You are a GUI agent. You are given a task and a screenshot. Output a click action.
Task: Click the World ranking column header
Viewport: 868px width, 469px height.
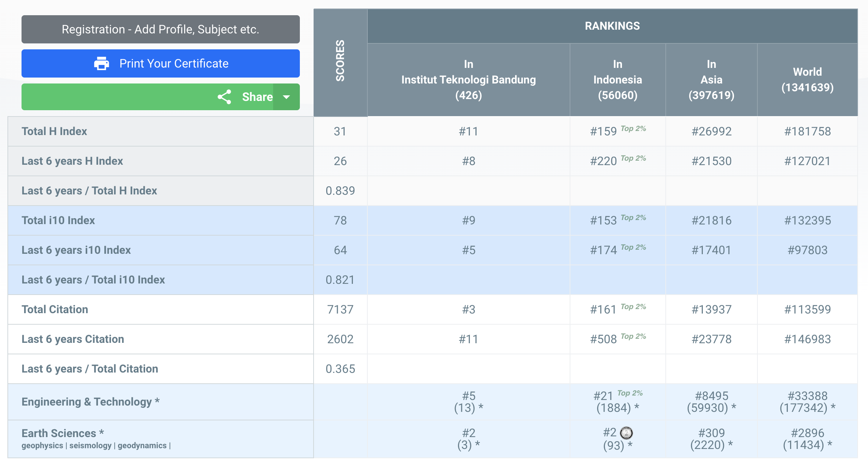coord(807,79)
